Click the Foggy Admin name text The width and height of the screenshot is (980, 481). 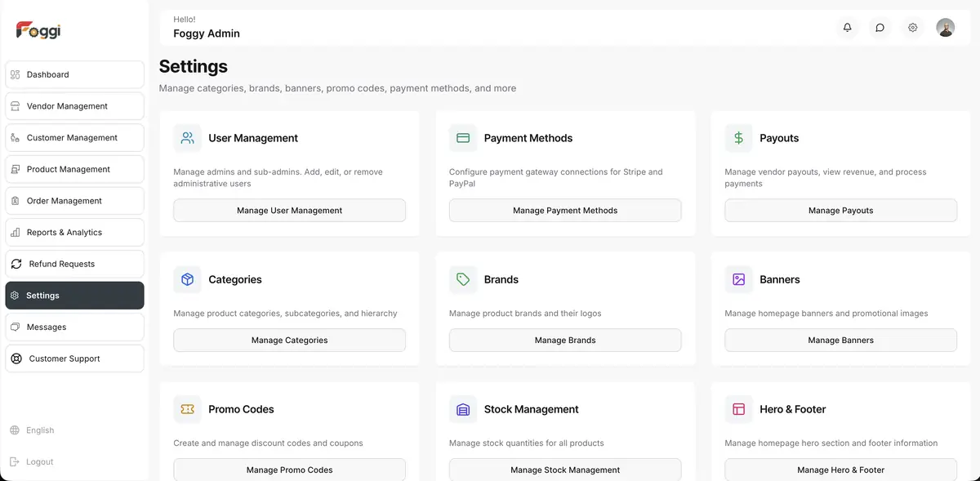pos(207,33)
